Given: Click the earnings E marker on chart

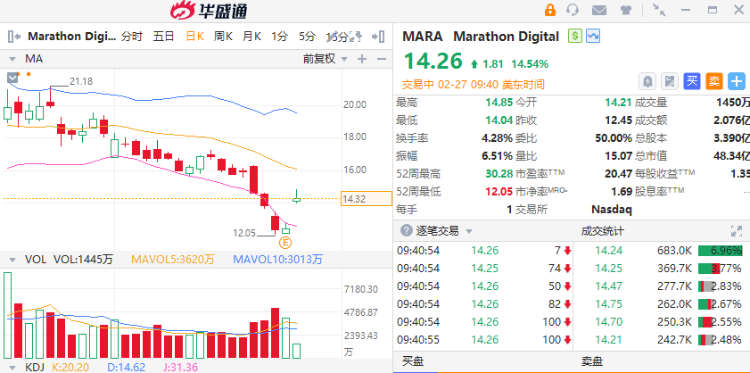Looking at the screenshot, I should coord(285,243).
